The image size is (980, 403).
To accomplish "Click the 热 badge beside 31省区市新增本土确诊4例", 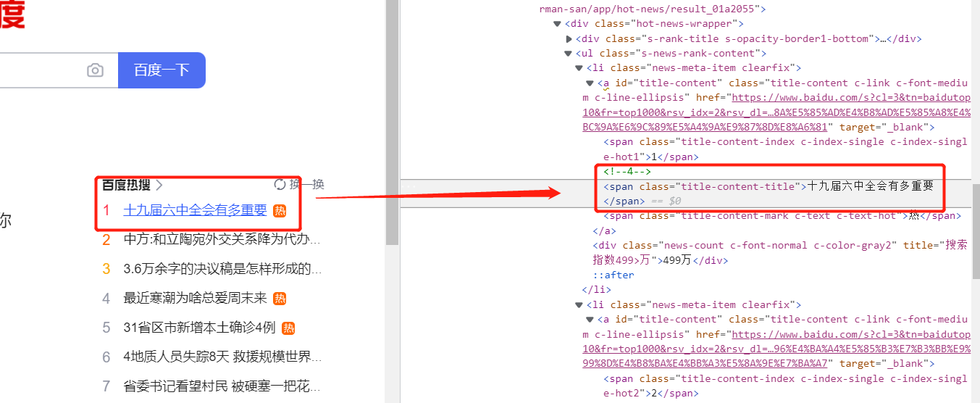I will (x=288, y=328).
